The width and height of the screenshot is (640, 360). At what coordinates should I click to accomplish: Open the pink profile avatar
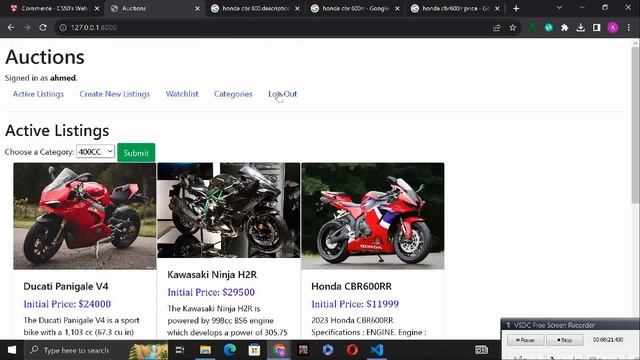pos(613,27)
